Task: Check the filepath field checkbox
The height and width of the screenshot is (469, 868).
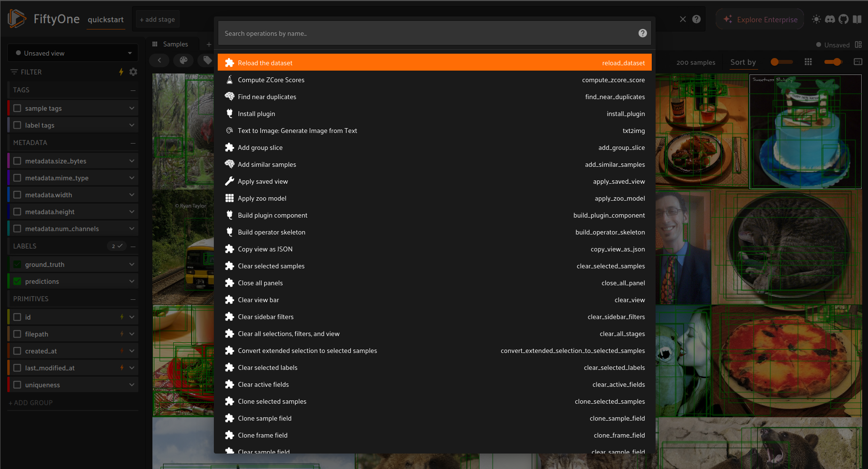Action: pos(17,334)
